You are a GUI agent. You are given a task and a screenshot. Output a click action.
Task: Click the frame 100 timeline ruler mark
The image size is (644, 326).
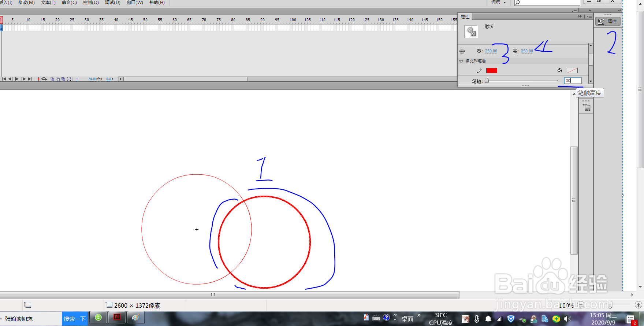pos(293,20)
